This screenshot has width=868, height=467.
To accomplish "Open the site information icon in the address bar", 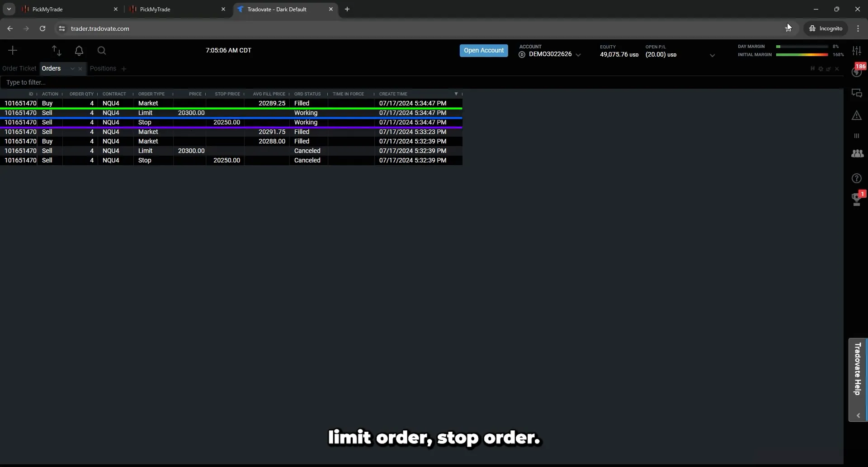I will 62,29.
